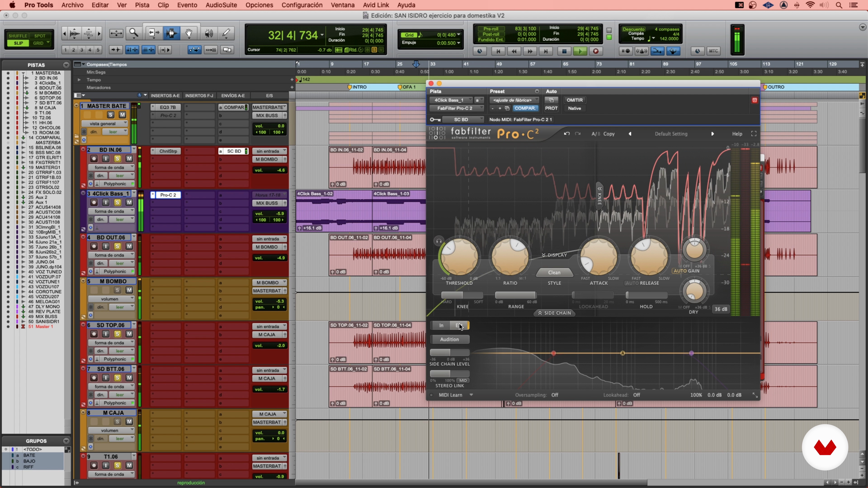Open FabFilter Pro-C 2 insert selector

pyautogui.click(x=456, y=108)
